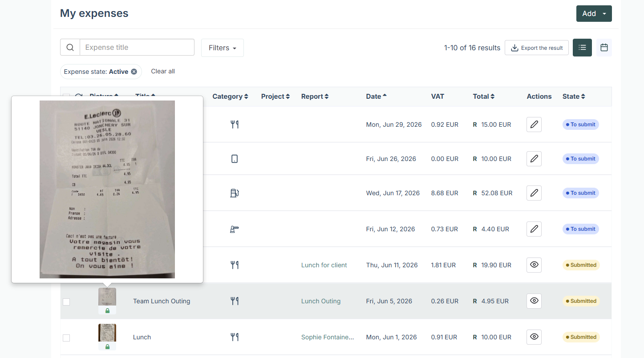This screenshot has width=644, height=358.
Task: Click the phone category icon for Jun 26 row
Action: pyautogui.click(x=235, y=159)
